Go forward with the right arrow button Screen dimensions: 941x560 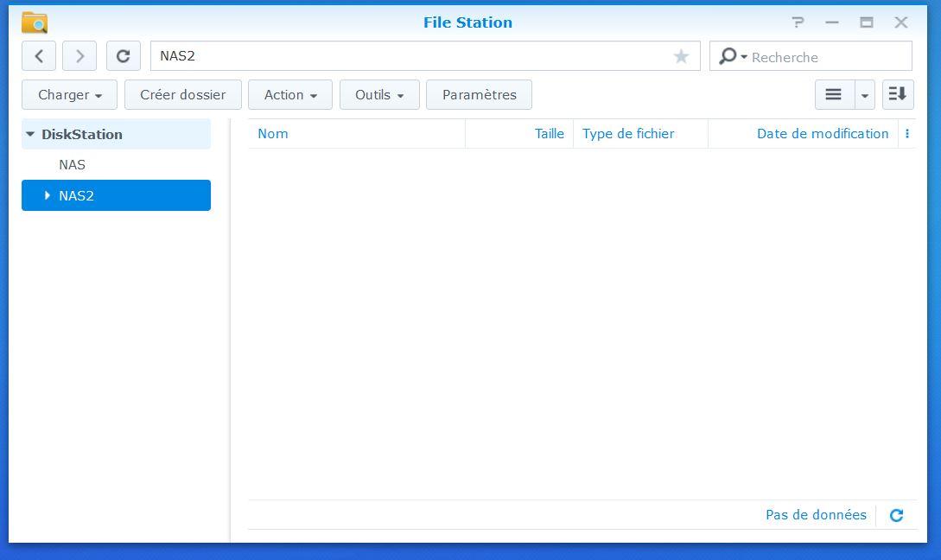79,56
